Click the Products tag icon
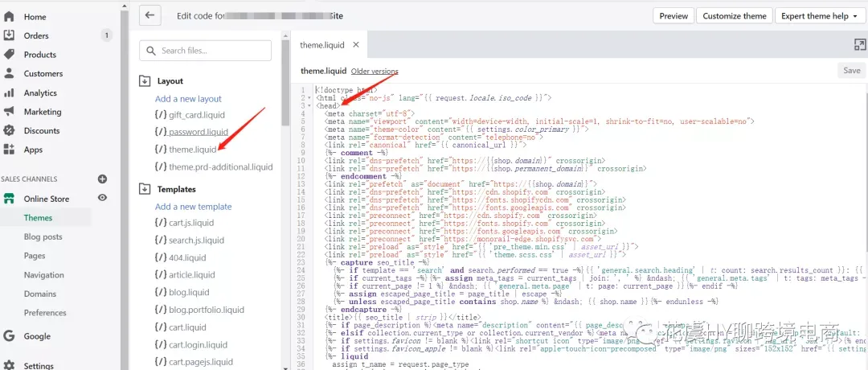The height and width of the screenshot is (370, 868). [9, 54]
